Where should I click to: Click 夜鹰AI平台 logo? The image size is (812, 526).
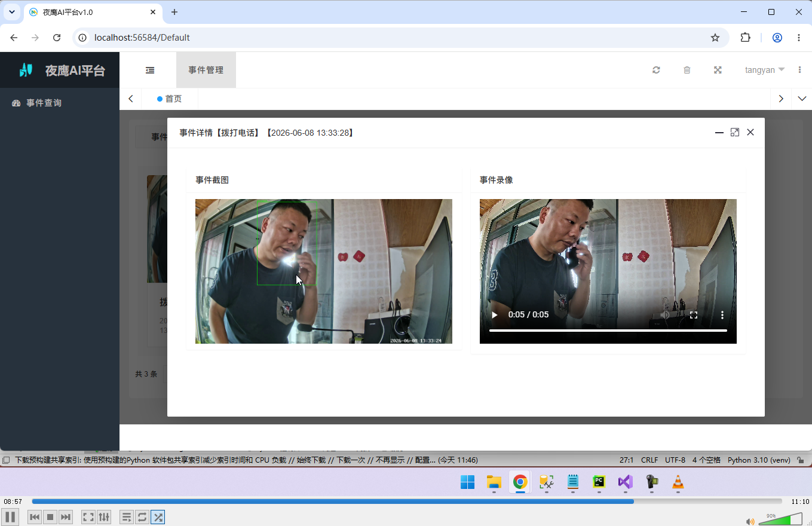[62, 70]
